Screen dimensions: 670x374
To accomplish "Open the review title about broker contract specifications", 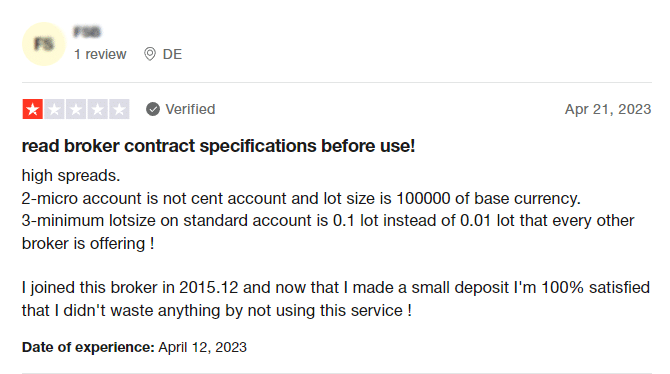I will point(218,146).
